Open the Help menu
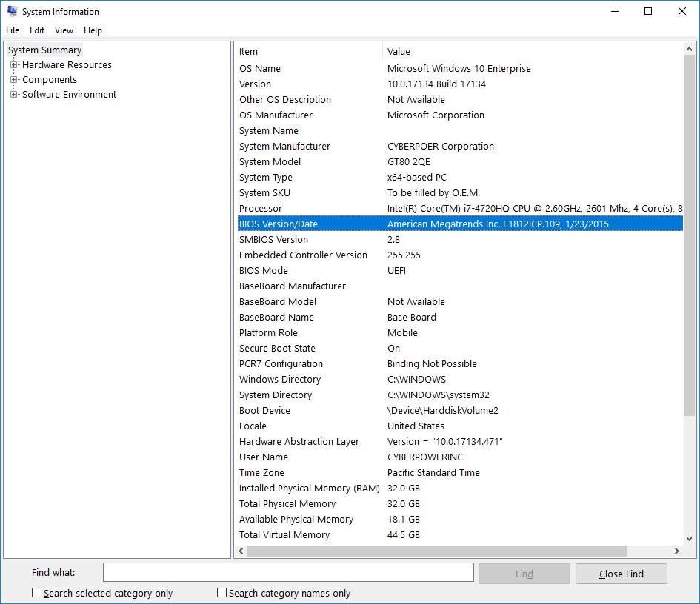Image resolution: width=700 pixels, height=604 pixels. [x=93, y=30]
